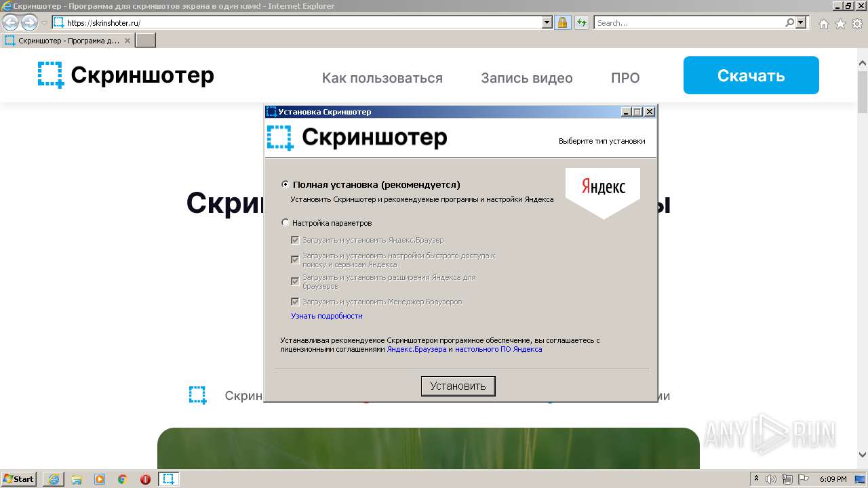
Task: Toggle the быстрого доступа settings checkbox
Action: click(295, 260)
